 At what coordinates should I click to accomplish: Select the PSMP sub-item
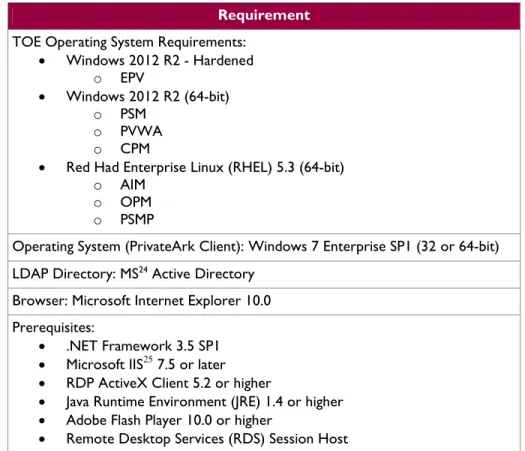137,220
